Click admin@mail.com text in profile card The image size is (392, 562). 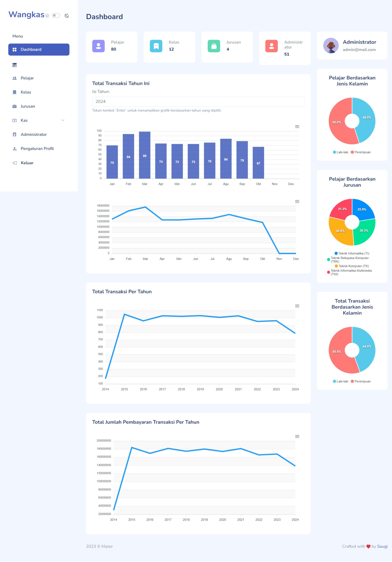click(359, 50)
